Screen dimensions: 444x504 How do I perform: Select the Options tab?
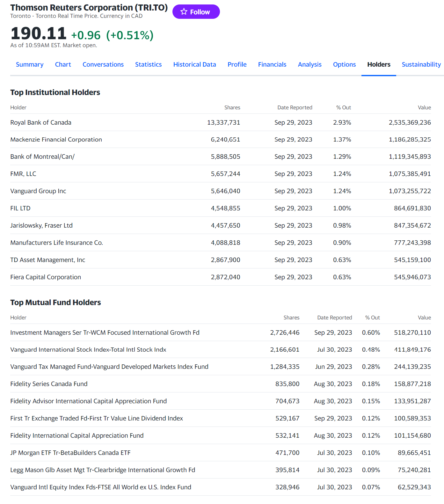click(x=344, y=64)
